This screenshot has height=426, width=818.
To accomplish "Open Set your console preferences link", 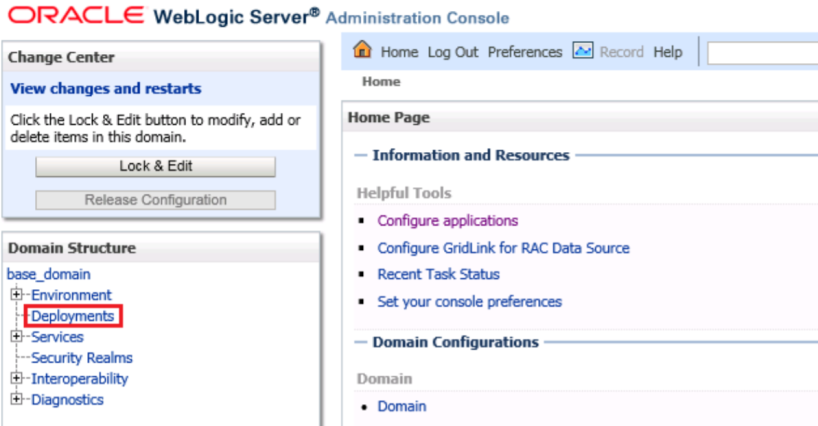I will coord(470,302).
